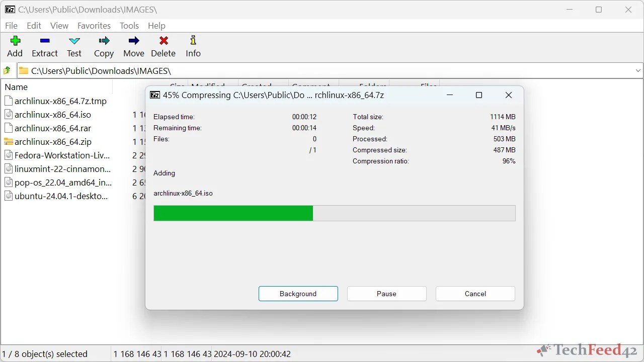Screen dimensions: 644x362
Task: Open the Edit menu
Action: [34, 26]
